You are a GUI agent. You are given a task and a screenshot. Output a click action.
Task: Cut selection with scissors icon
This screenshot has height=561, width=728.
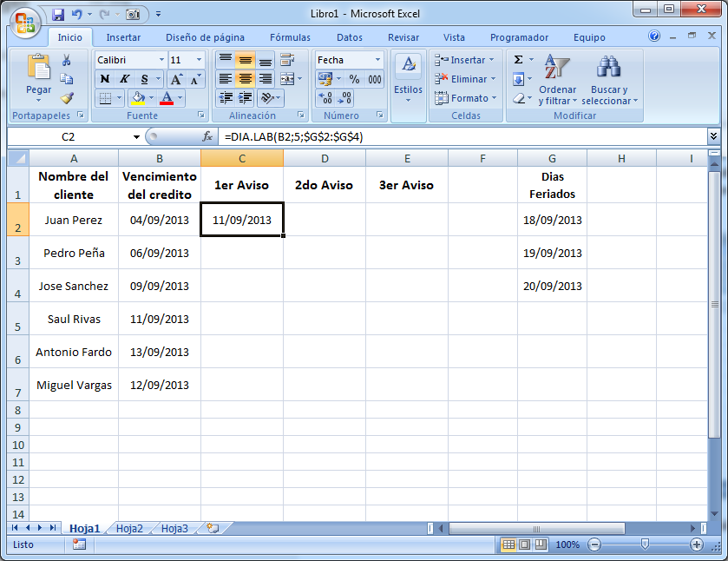67,60
